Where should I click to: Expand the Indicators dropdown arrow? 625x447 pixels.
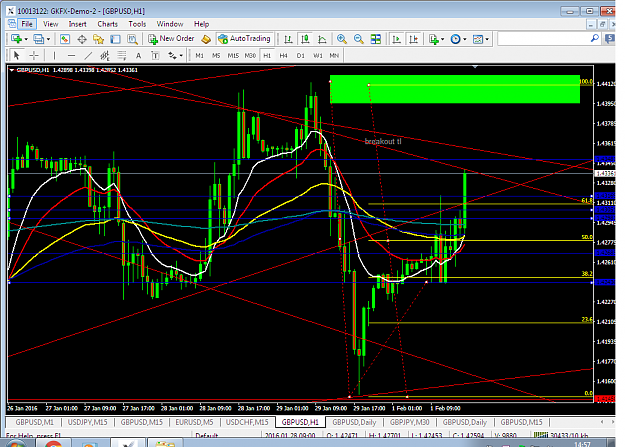click(x=442, y=39)
